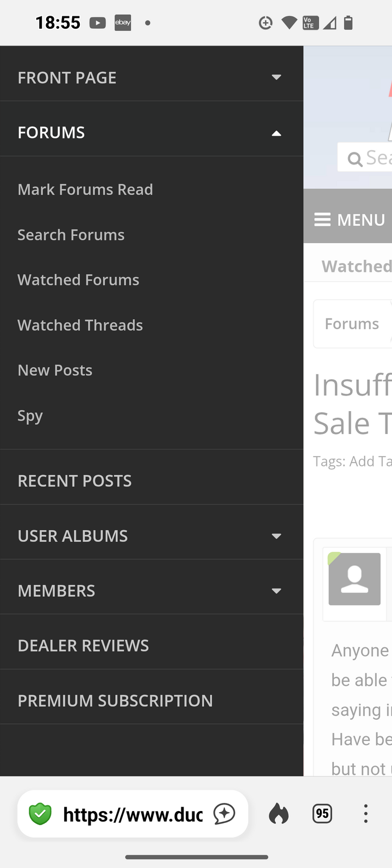Open the browser three-dot overflow menu

(365, 814)
